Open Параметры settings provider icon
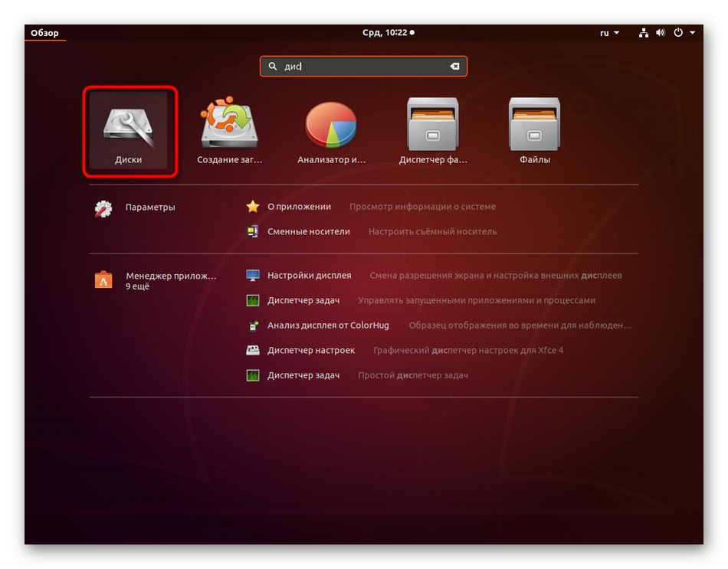Image resolution: width=728 pixels, height=569 pixels. click(103, 209)
